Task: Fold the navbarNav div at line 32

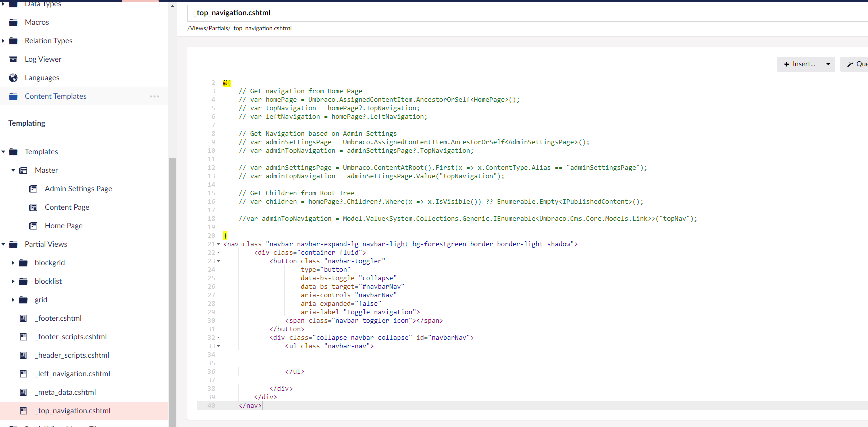Action: click(x=218, y=338)
